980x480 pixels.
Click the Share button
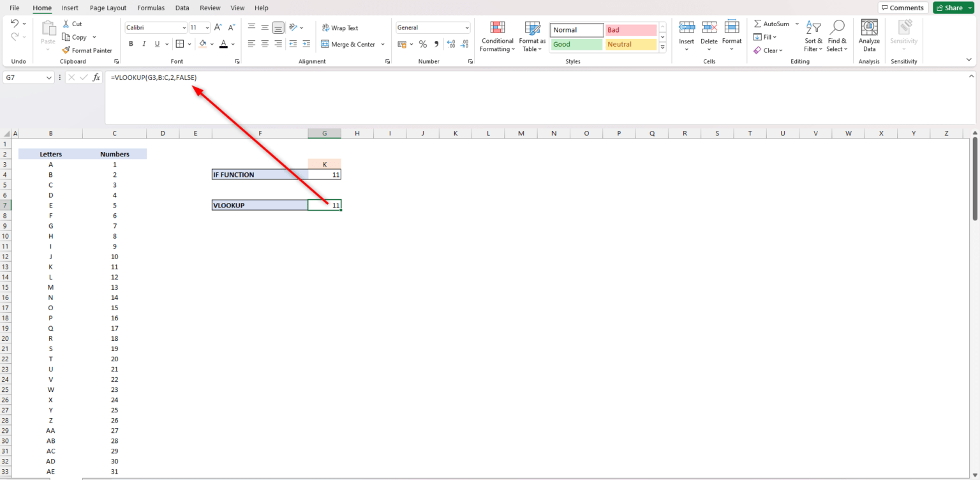[x=952, y=7]
